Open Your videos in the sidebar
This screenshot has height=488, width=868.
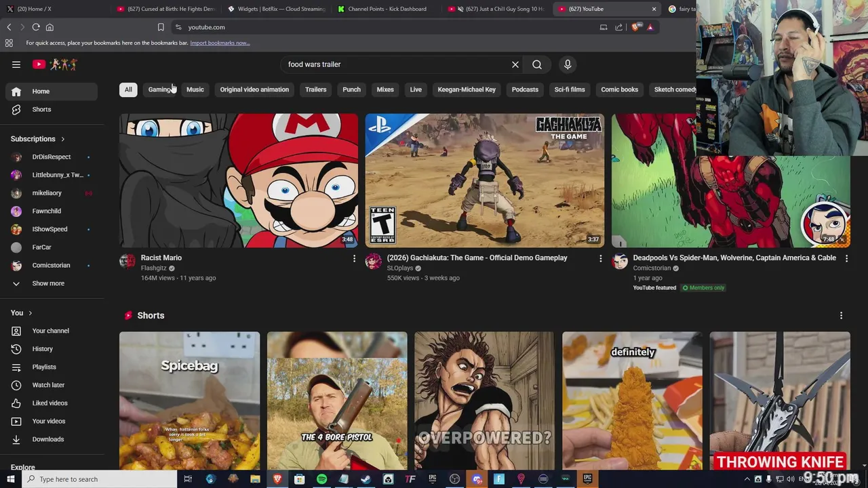click(x=52, y=421)
